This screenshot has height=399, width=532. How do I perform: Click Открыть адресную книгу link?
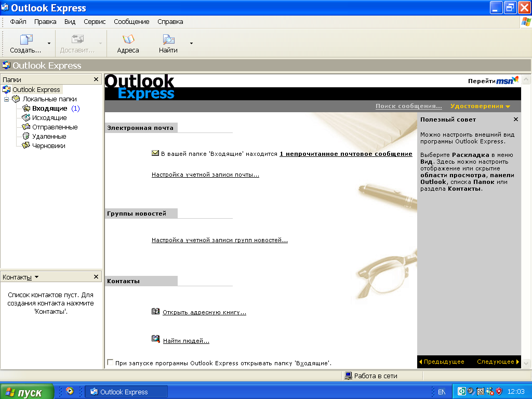coord(204,312)
